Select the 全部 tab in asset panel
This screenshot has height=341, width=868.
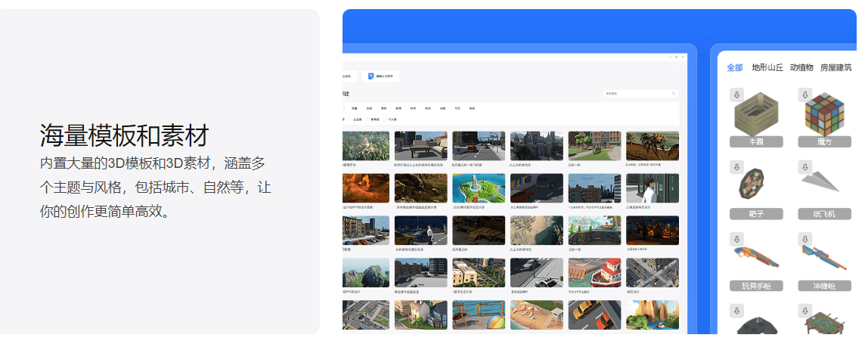734,67
